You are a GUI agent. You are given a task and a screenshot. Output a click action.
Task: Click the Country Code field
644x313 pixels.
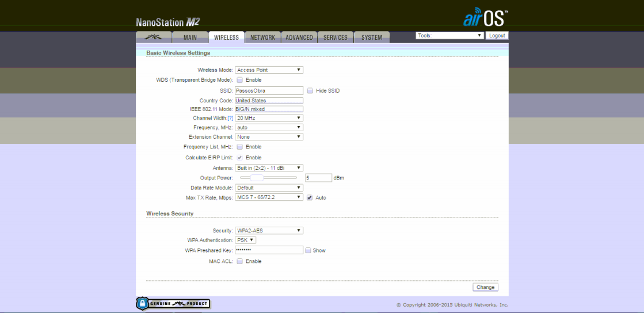[269, 101]
